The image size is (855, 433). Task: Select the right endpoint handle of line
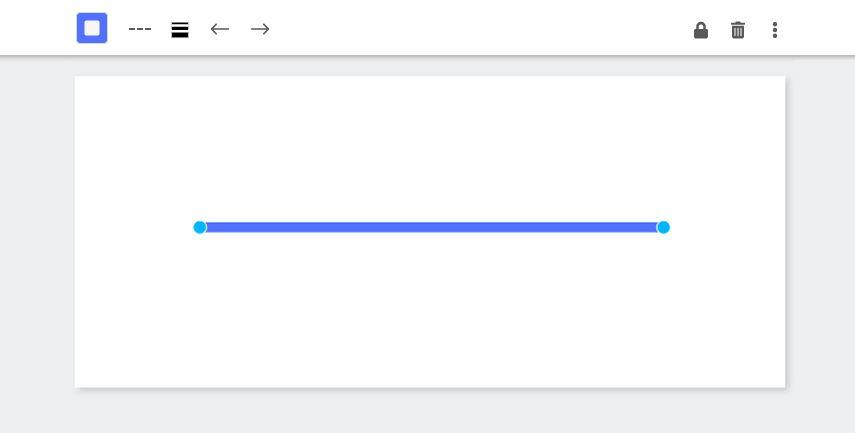(663, 227)
